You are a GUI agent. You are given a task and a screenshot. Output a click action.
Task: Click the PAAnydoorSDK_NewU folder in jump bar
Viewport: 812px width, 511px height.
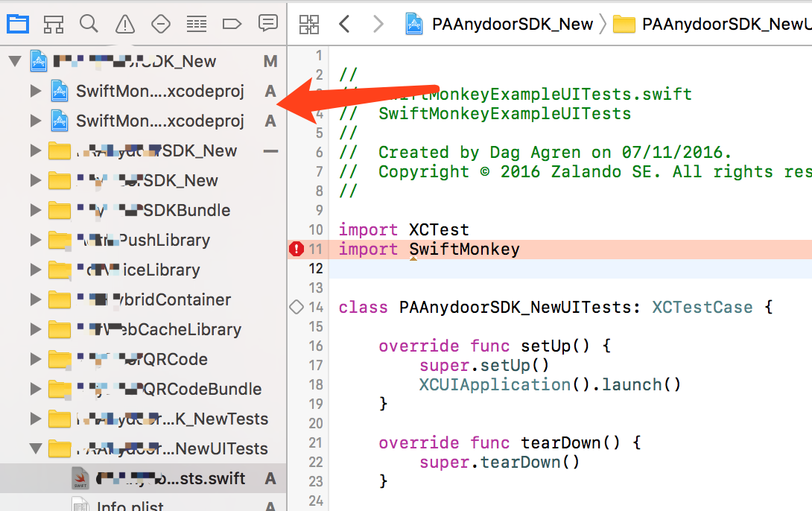pyautogui.click(x=713, y=24)
